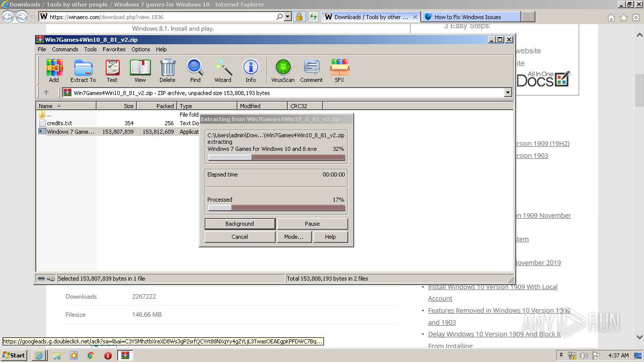Go up one folder level arrow
The width and height of the screenshot is (644, 362).
point(46,93)
